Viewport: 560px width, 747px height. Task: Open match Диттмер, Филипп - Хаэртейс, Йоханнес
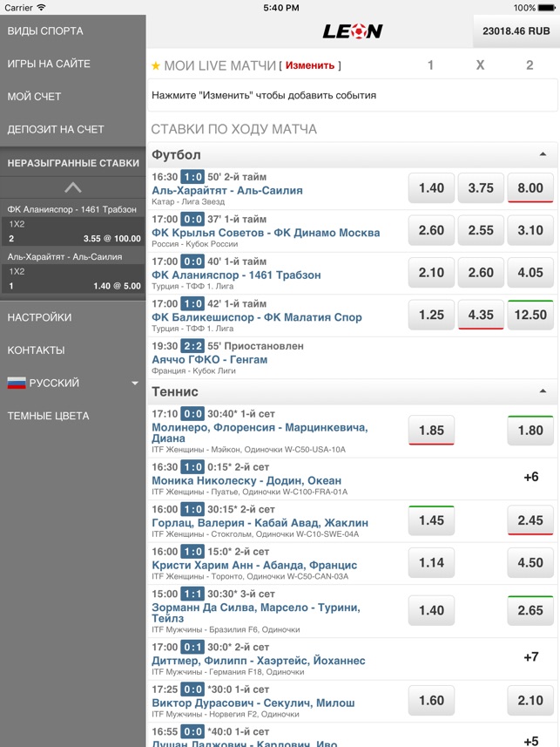point(259,661)
